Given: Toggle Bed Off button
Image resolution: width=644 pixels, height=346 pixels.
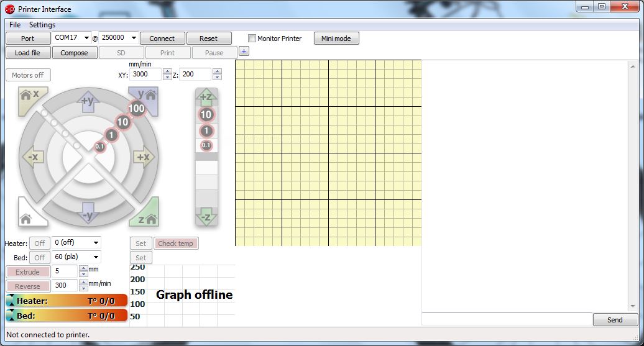Looking at the screenshot, I should [x=39, y=258].
